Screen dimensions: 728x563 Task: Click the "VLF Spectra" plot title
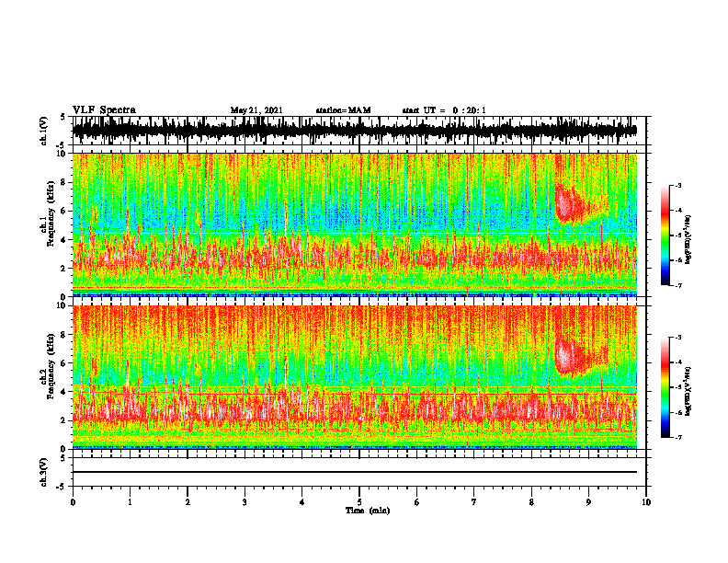pos(104,110)
